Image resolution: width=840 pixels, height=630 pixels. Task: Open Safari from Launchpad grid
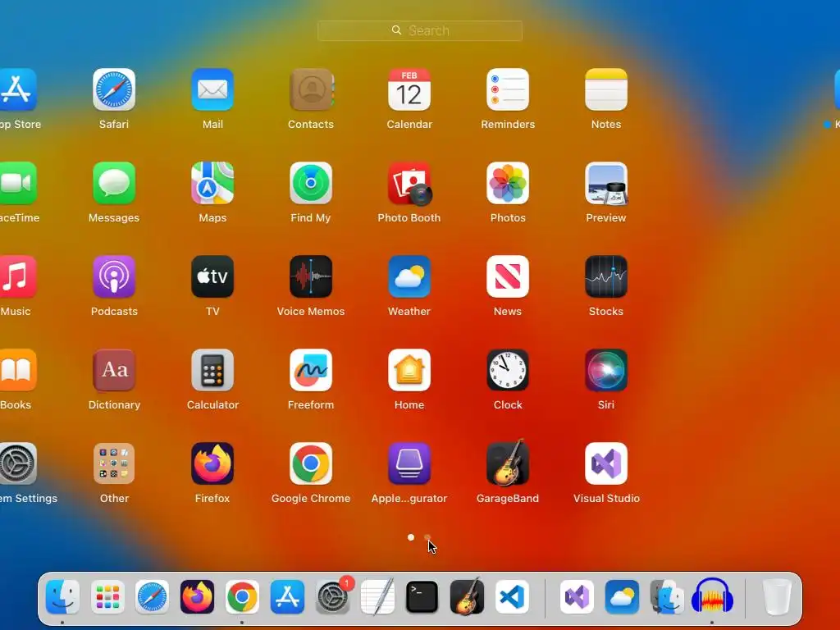click(113, 89)
